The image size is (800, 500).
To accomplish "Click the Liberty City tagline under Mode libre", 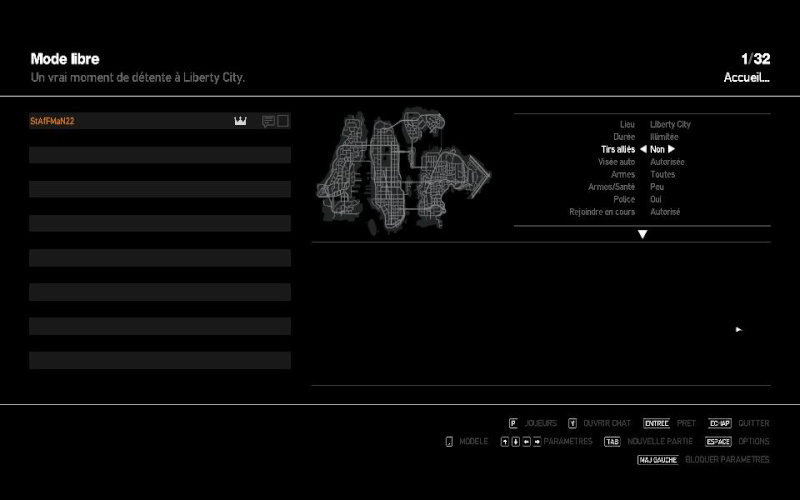I will click(x=138, y=78).
